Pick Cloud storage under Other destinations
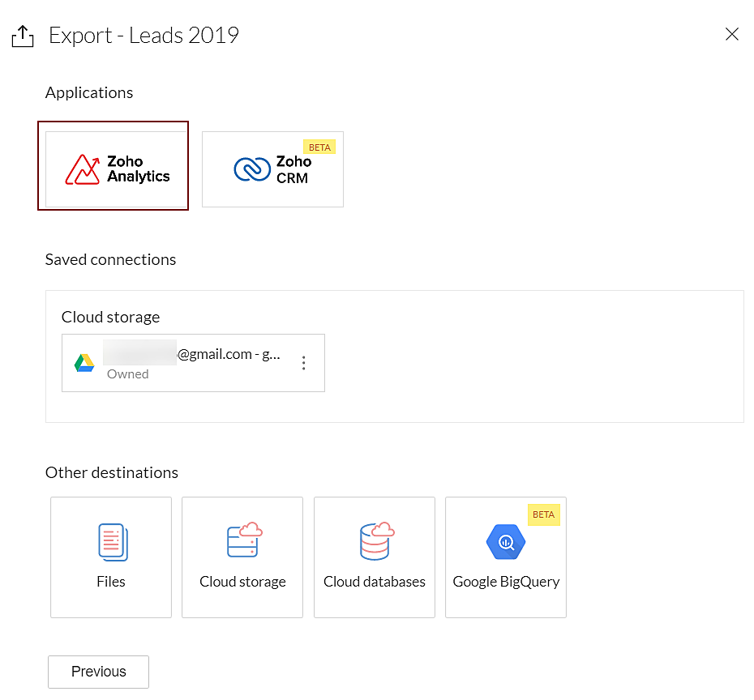This screenshot has width=754, height=700. (242, 557)
